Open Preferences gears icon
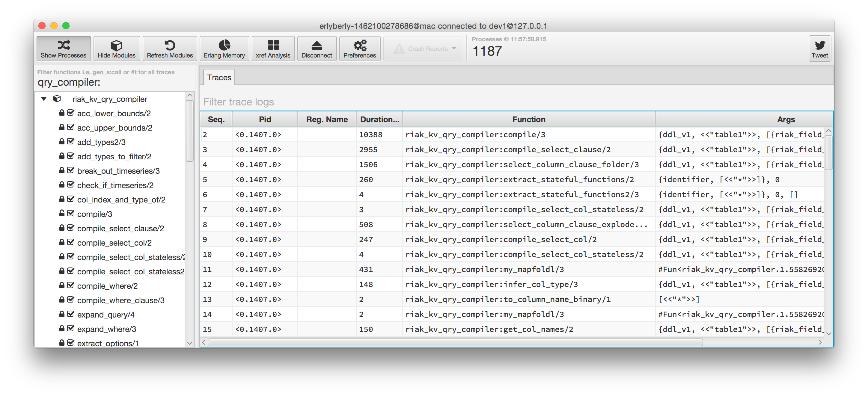868x396 pixels. (360, 45)
